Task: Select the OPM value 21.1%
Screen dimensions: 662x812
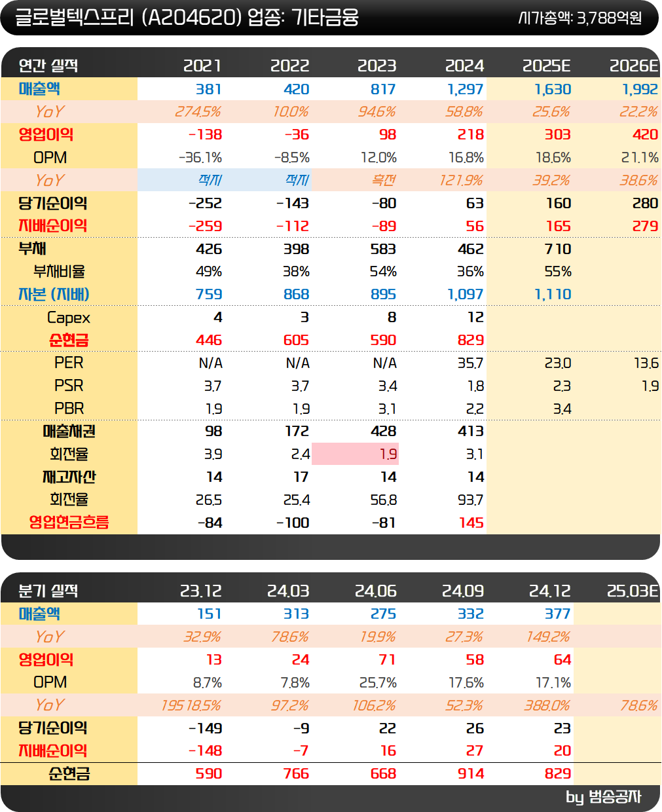Action: click(x=640, y=157)
